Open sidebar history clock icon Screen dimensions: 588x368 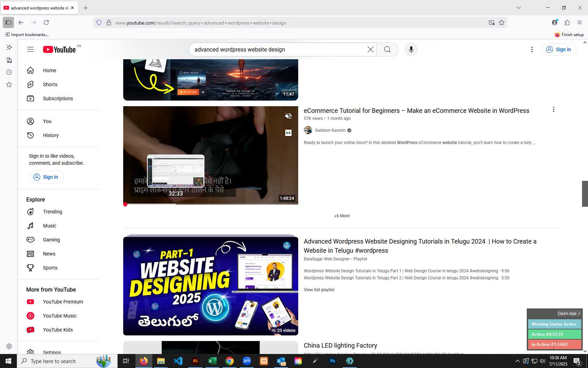pyautogui.click(x=9, y=72)
